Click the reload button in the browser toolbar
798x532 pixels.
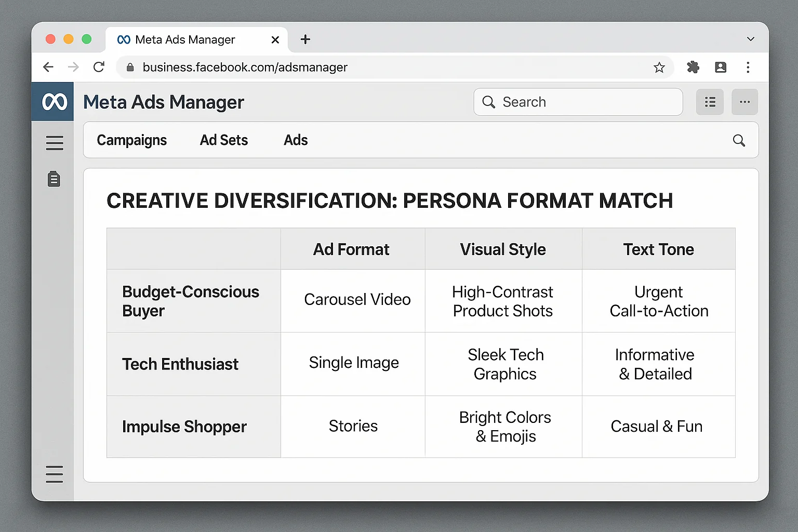[98, 67]
